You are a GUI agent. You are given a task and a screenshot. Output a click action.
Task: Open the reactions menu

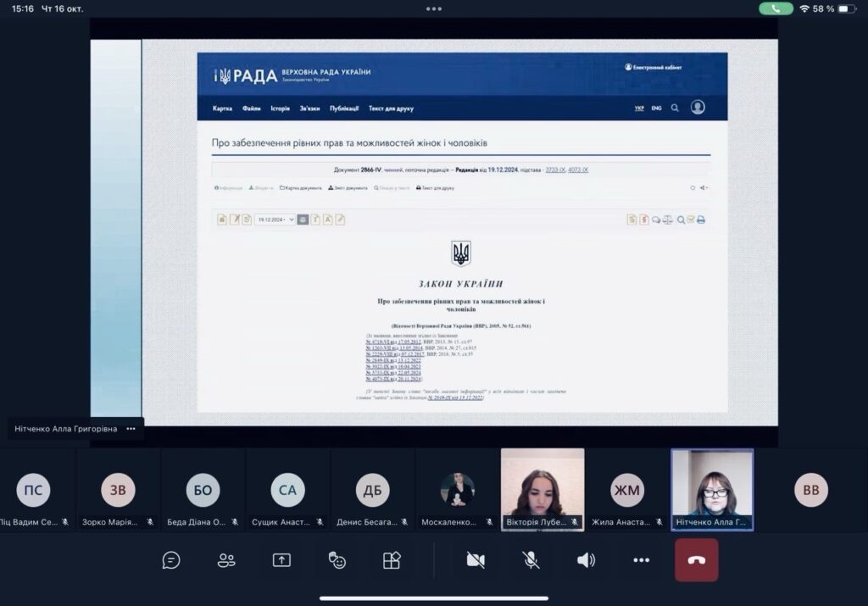(x=337, y=560)
